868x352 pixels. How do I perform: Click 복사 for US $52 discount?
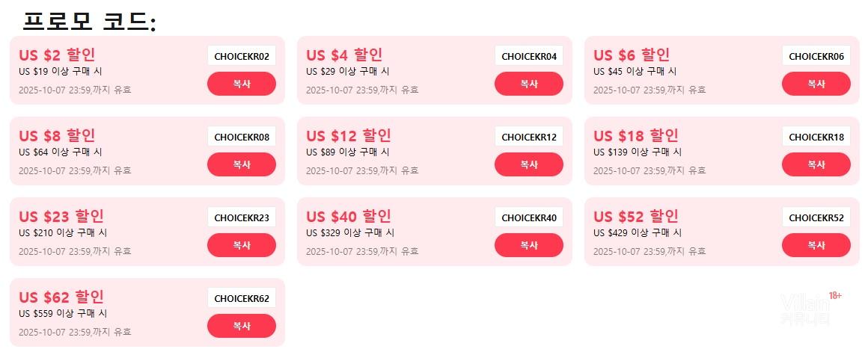pyautogui.click(x=816, y=245)
